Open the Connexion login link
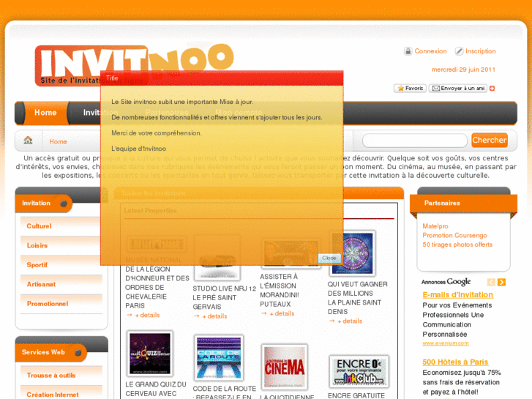 [x=430, y=51]
